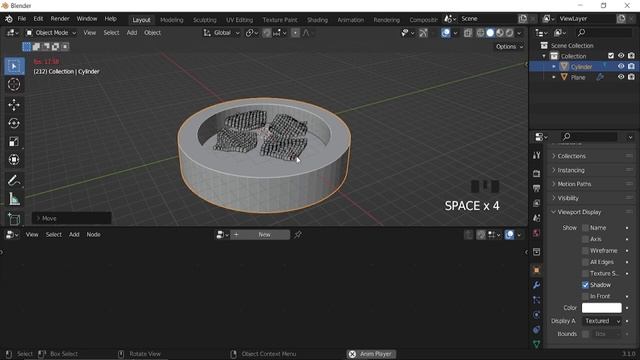This screenshot has width=640, height=360.
Task: Switch to Wireframe viewport shading
Action: [x=480, y=33]
